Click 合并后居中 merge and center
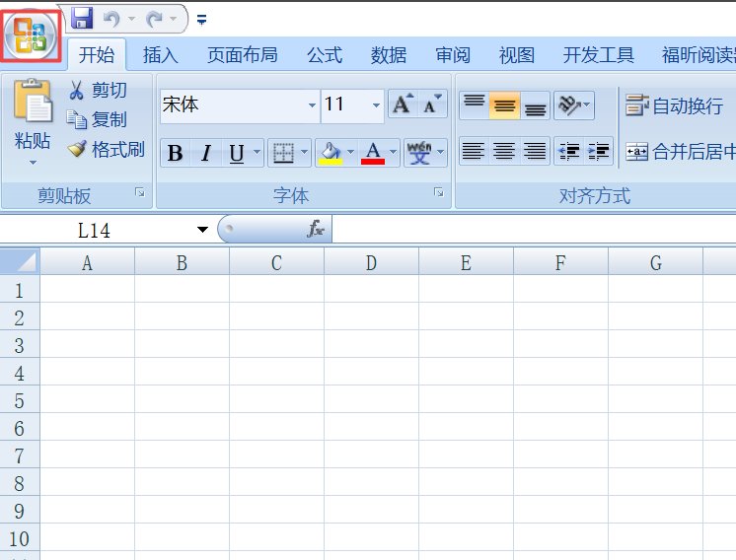Screen dimensions: 736x560 coord(680,152)
